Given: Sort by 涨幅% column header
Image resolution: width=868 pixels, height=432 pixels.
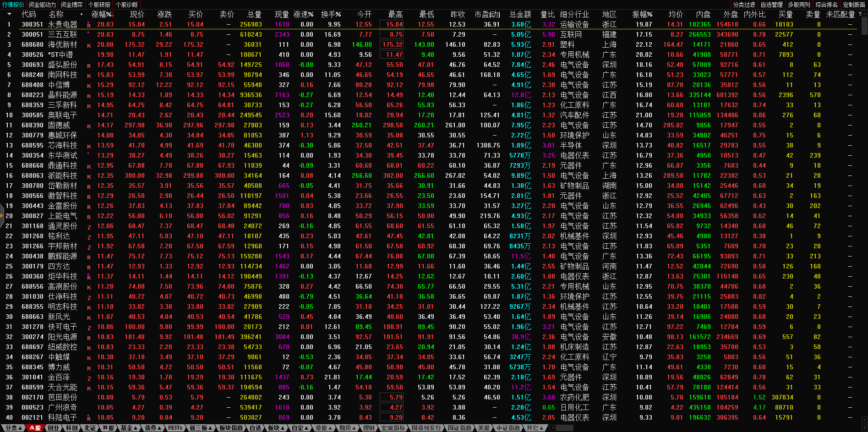Looking at the screenshot, I should 102,14.
